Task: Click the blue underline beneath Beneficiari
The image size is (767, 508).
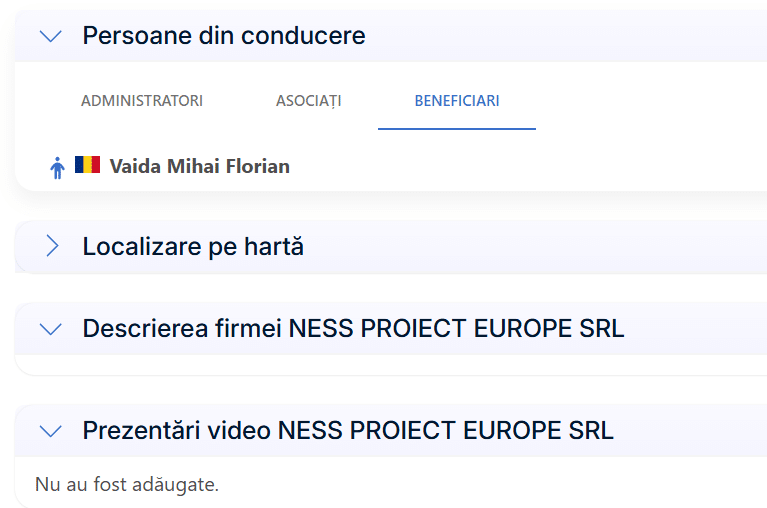Action: (457, 129)
